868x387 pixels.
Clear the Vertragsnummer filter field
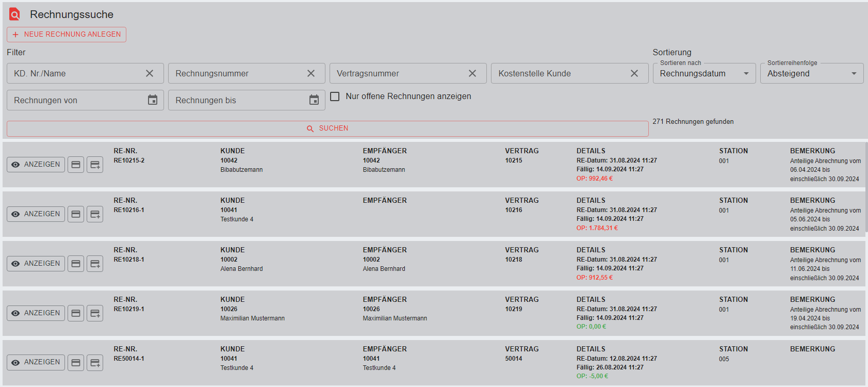click(472, 73)
